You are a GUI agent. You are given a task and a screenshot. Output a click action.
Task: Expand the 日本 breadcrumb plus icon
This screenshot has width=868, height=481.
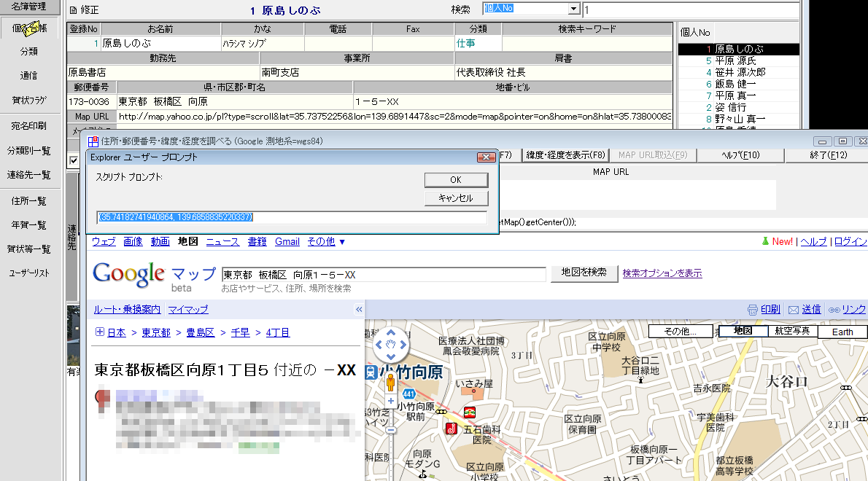coord(100,332)
